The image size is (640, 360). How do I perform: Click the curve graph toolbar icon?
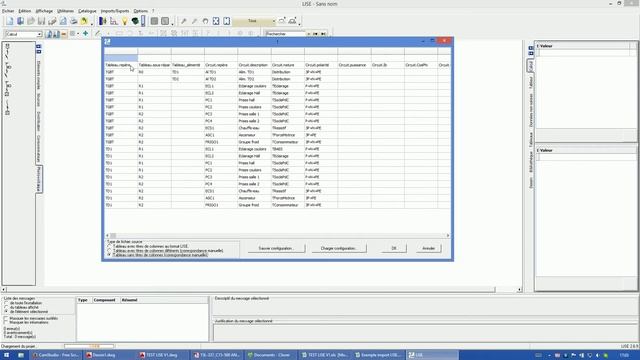[113, 21]
